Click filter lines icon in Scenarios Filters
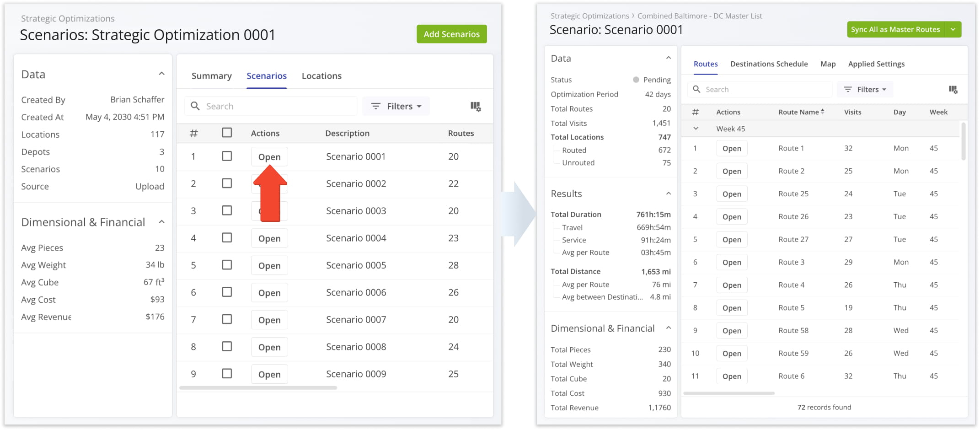980x430 pixels. pyautogui.click(x=375, y=106)
